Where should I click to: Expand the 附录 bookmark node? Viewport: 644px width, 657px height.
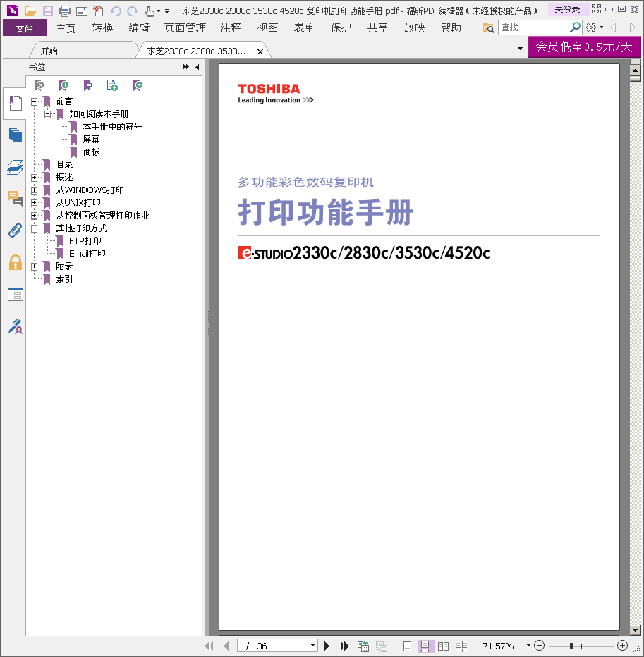pos(35,266)
